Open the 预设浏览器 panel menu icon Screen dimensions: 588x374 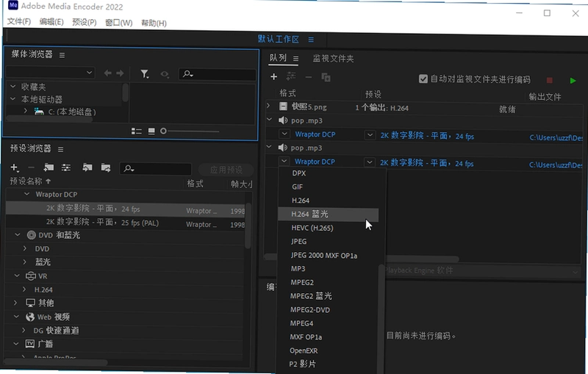point(60,149)
